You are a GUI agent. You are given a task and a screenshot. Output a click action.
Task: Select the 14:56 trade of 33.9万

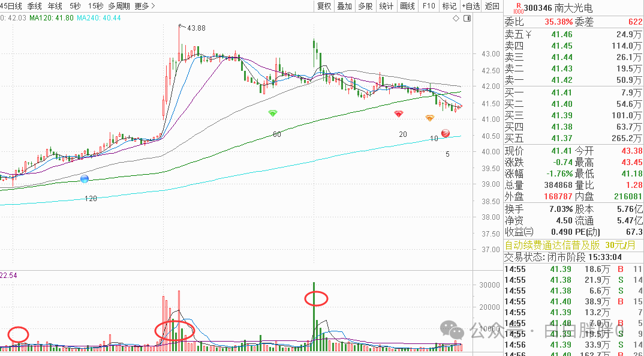coord(573,345)
